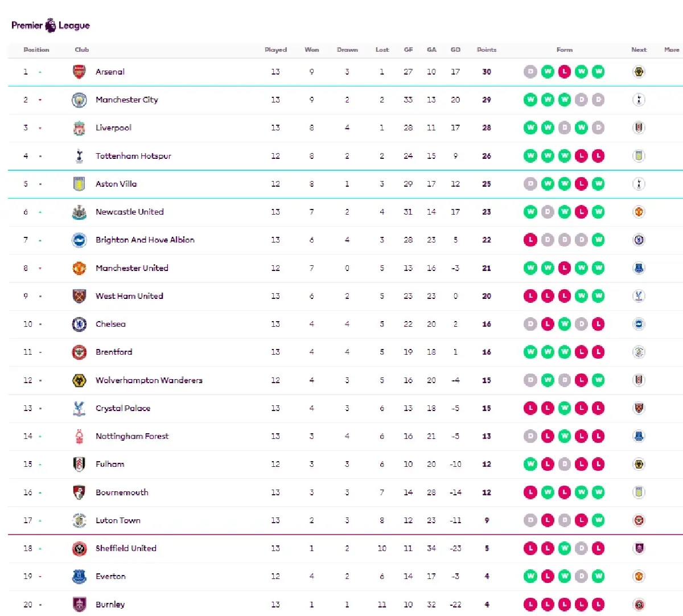Image resolution: width=683 pixels, height=616 pixels.
Task: Open Arsenal's next opponent badge
Action: tap(639, 72)
